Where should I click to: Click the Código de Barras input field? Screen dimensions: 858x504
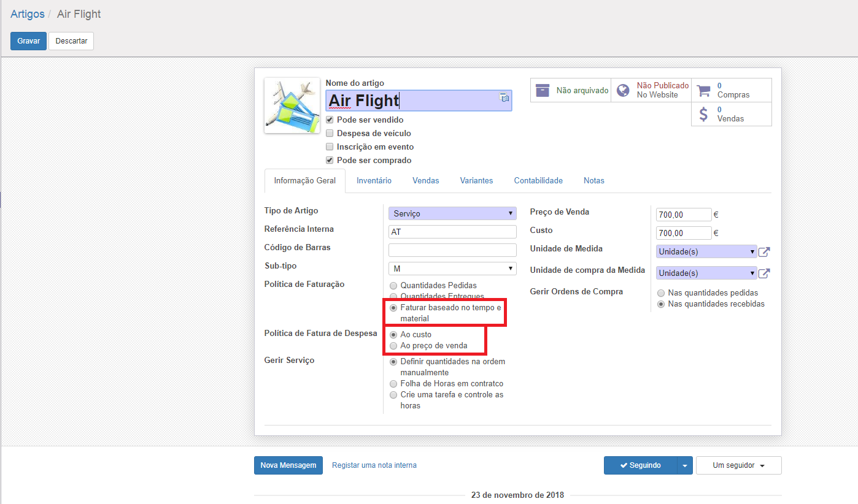(452, 250)
